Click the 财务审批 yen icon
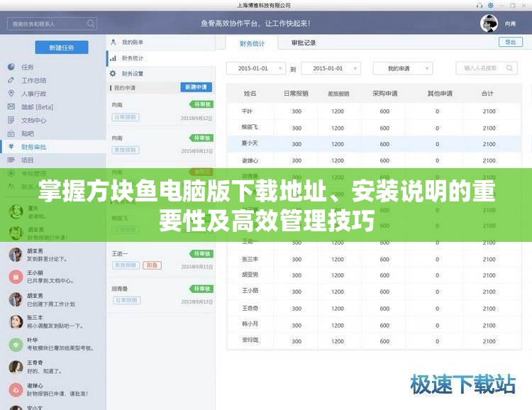This screenshot has width=532, height=410. pyautogui.click(x=11, y=146)
